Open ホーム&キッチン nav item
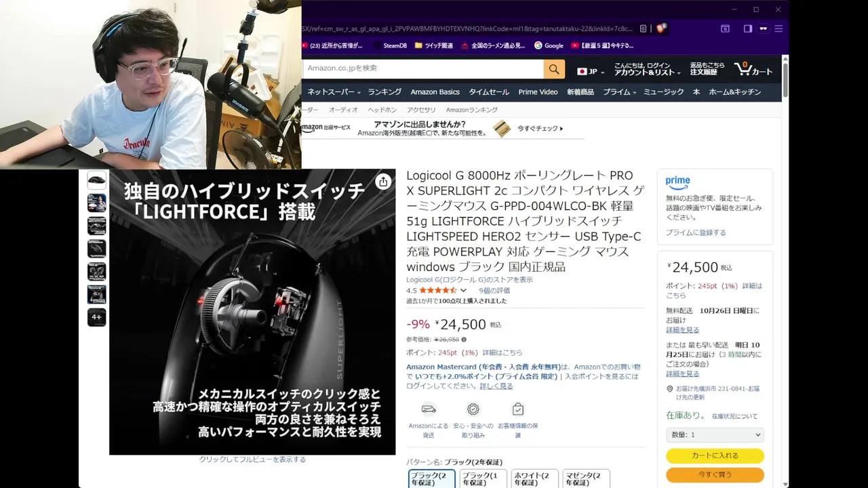868x488 pixels. 735,91
